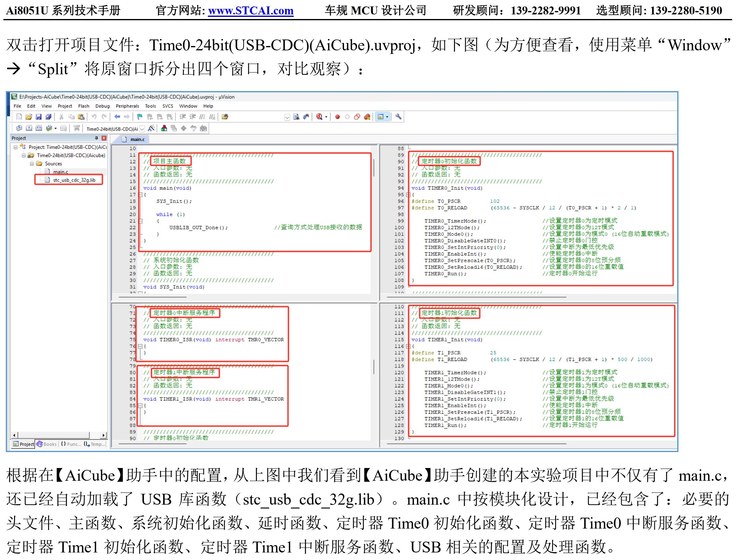Save the current file with Save icon
The height and width of the screenshot is (560, 737).
point(39,117)
